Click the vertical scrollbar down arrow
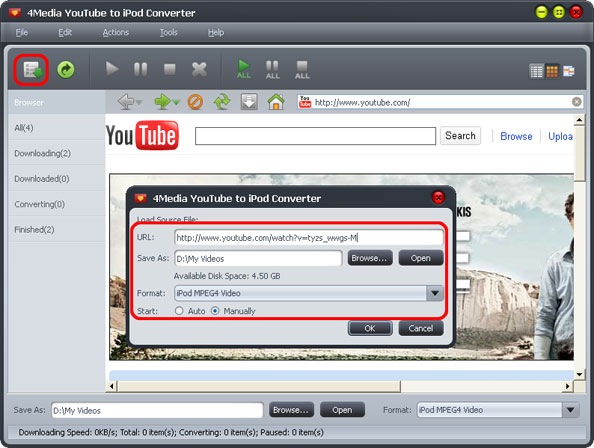Screen dimensions: 594x448 (579, 375)
